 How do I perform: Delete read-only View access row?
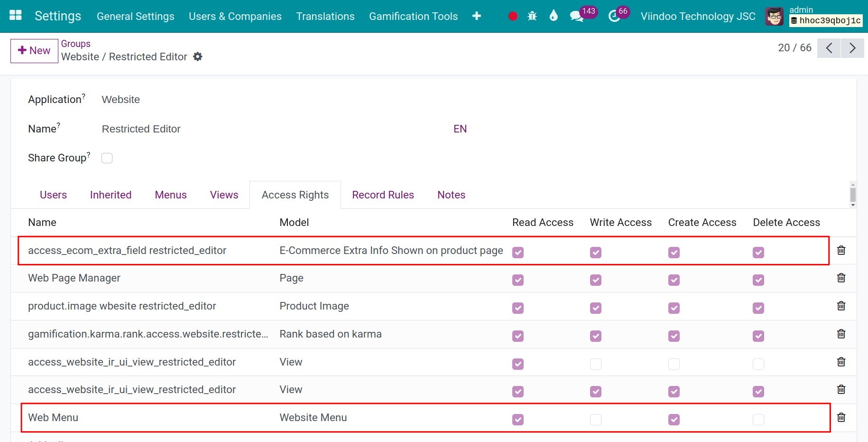click(841, 362)
